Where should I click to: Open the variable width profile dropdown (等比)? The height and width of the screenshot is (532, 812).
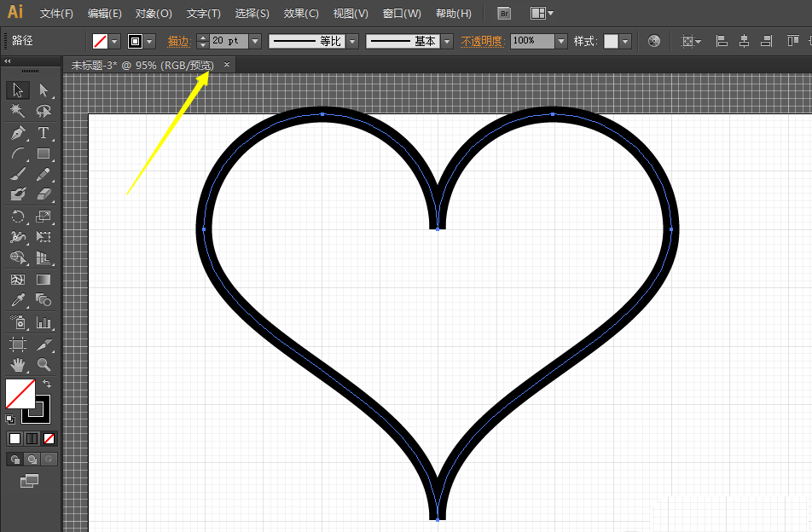pos(352,42)
